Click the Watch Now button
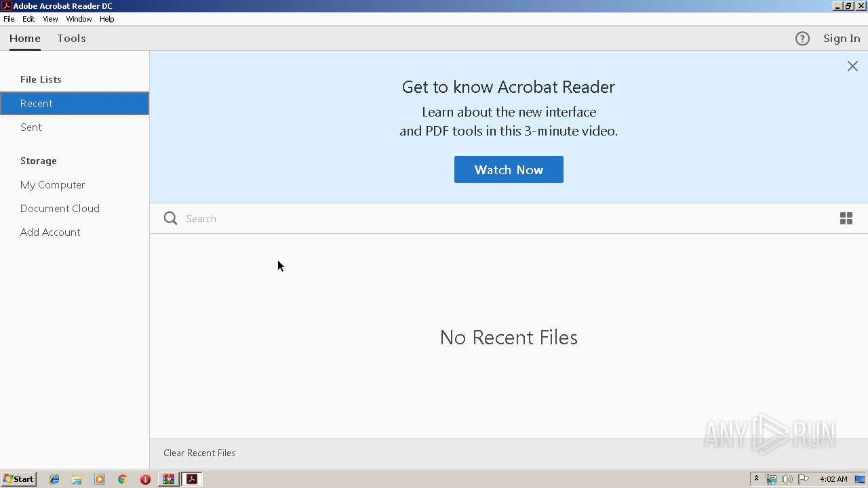Screen dimensions: 868x488 click(509, 169)
